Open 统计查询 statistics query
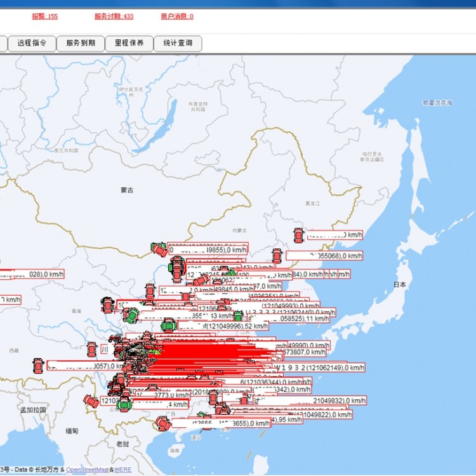 [178, 43]
